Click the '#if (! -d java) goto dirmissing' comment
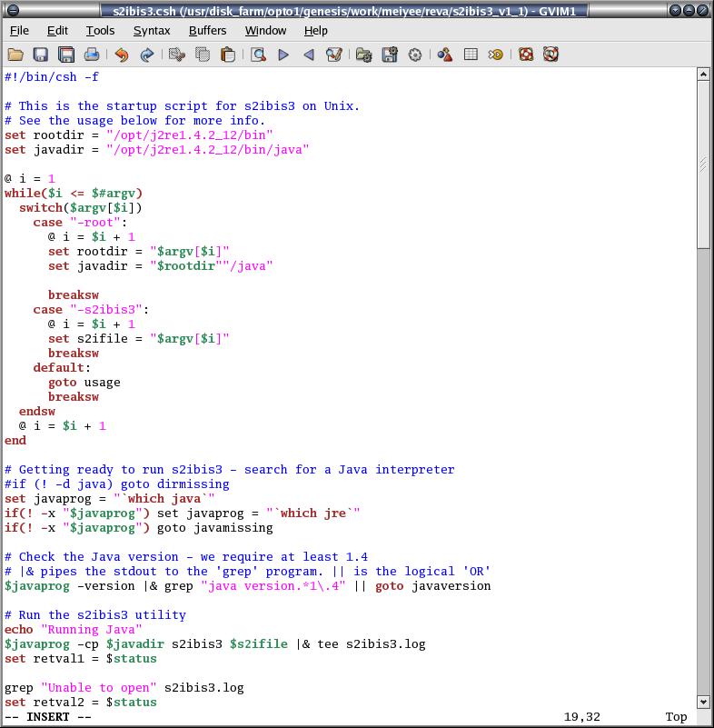This screenshot has height=728, width=714. tap(117, 484)
